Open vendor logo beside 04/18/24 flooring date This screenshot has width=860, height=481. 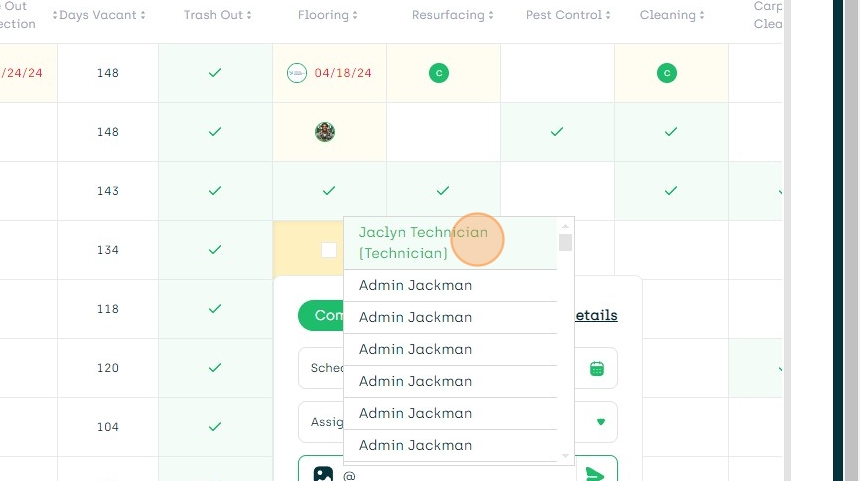tap(297, 73)
